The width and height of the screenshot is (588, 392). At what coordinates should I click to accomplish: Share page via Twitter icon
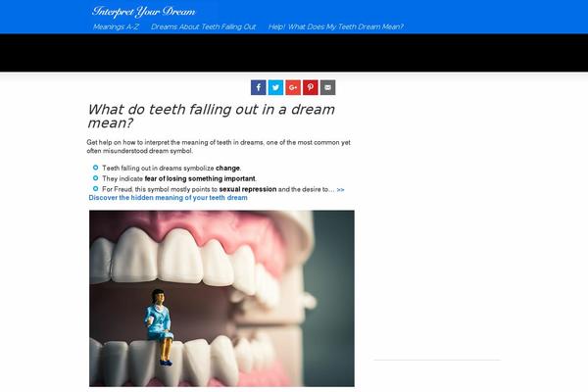[275, 87]
